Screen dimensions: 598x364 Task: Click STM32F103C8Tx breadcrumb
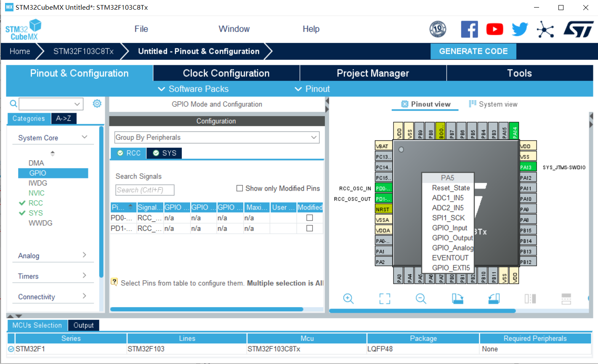(x=83, y=51)
